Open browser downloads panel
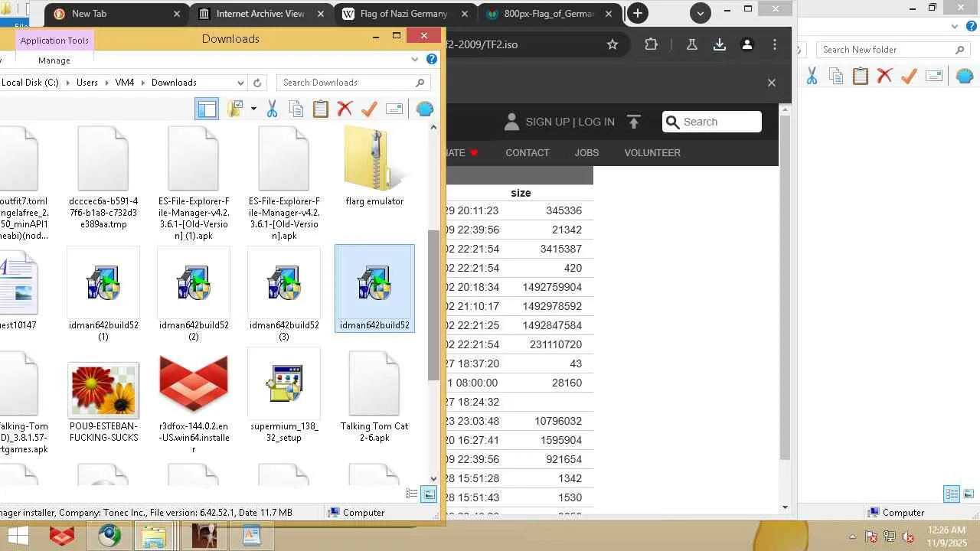The width and height of the screenshot is (980, 551). [x=720, y=44]
